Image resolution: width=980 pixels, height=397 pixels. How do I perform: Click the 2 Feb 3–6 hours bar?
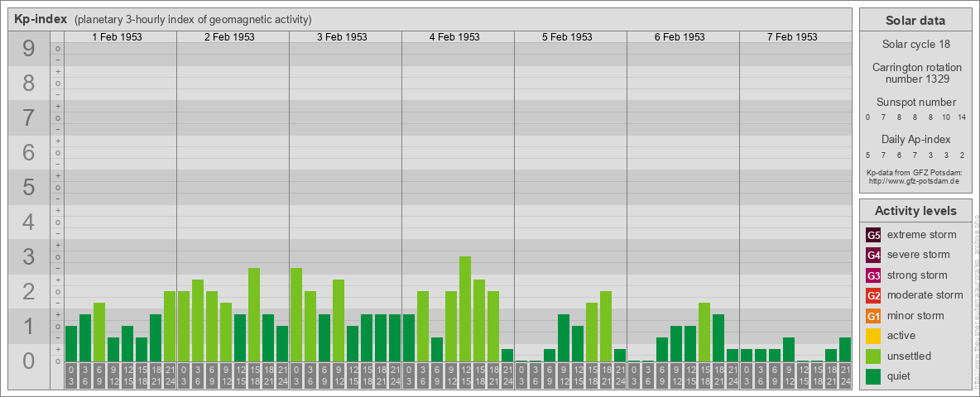198,320
